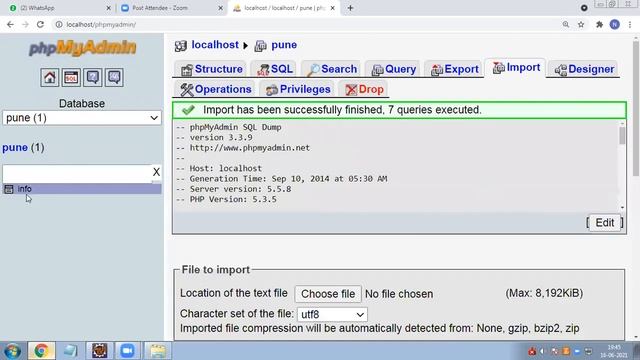
Task: Open the Chrome three-dot menu
Action: 630,24
